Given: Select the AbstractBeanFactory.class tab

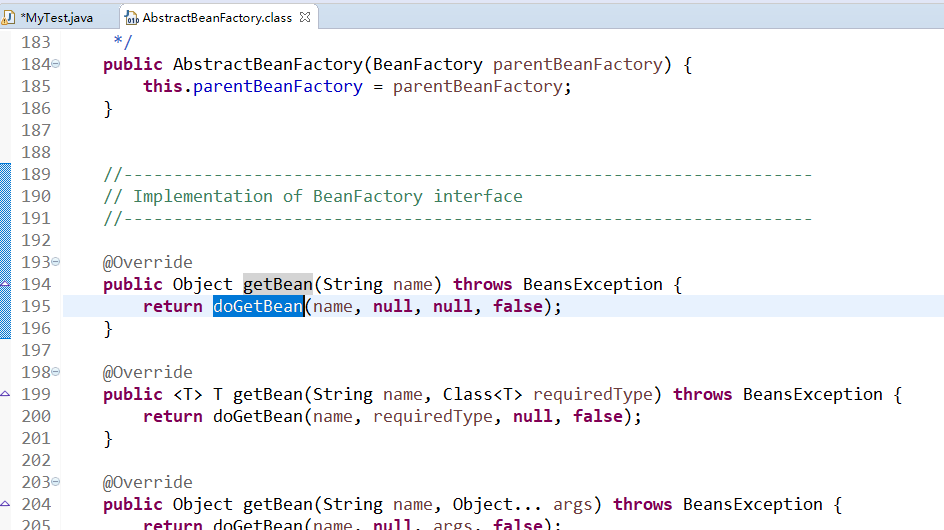Looking at the screenshot, I should [217, 17].
